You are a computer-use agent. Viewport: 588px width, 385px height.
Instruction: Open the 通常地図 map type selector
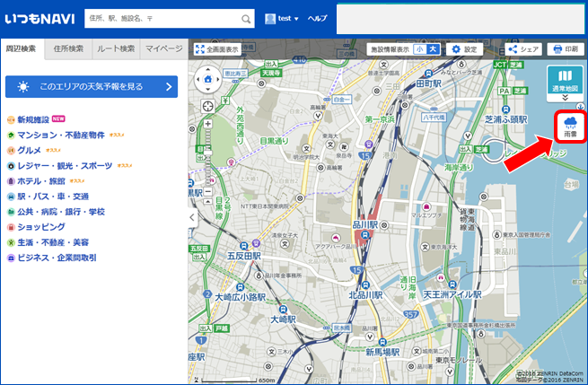565,81
